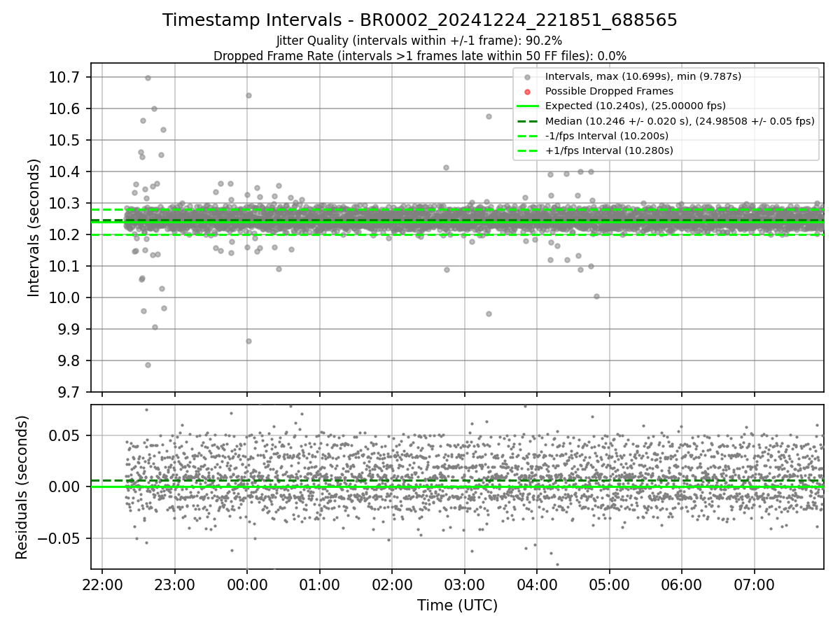Click the outlier point near 10.64 at 00:00
840x630 pixels.
tap(248, 95)
